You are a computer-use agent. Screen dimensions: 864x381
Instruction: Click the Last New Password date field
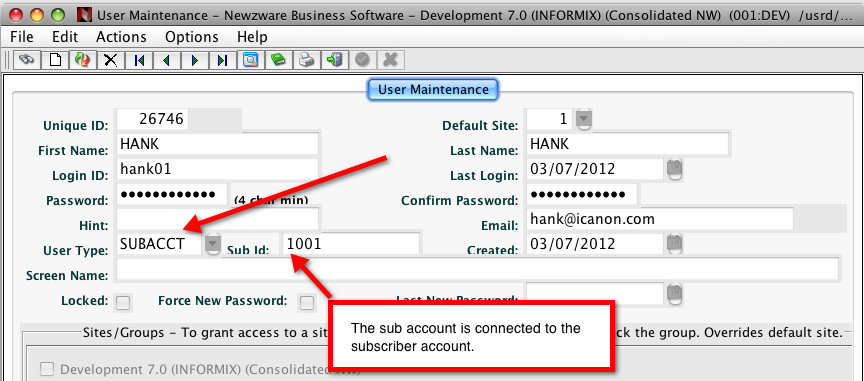pos(596,294)
